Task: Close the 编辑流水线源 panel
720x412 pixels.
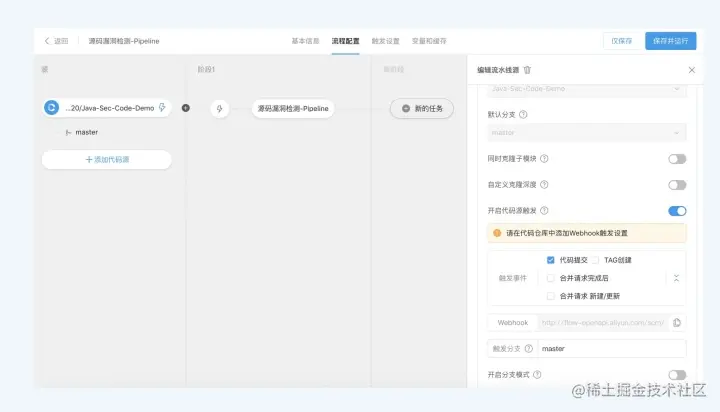Action: tap(692, 70)
